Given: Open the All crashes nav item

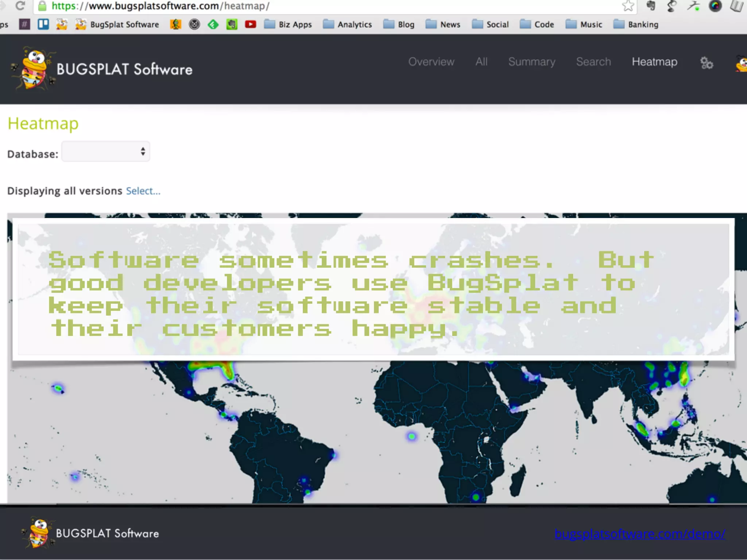Looking at the screenshot, I should pyautogui.click(x=481, y=62).
